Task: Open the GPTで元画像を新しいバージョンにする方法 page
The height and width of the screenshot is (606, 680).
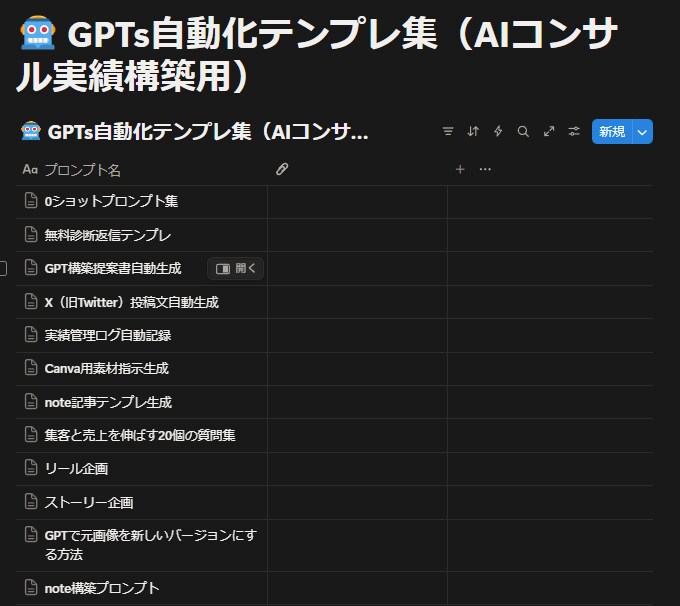Action: click(150, 545)
